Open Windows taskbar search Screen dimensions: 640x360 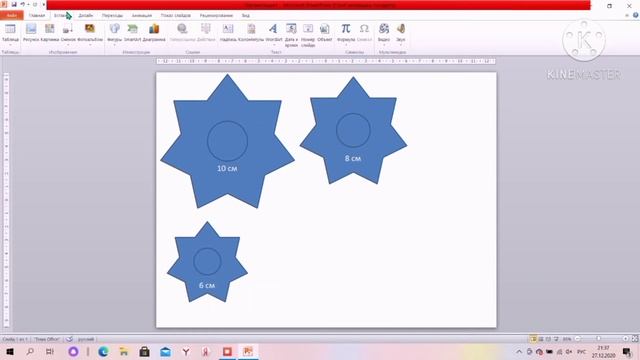[30, 351]
